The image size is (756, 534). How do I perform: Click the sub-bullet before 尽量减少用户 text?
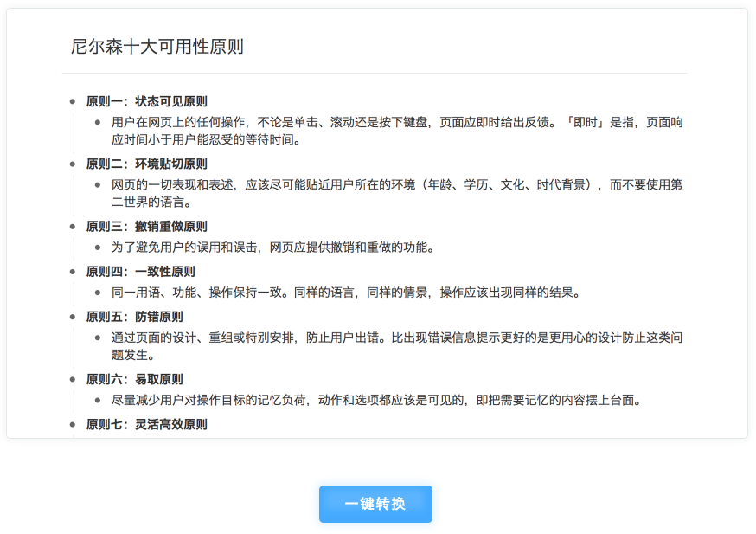[98, 401]
